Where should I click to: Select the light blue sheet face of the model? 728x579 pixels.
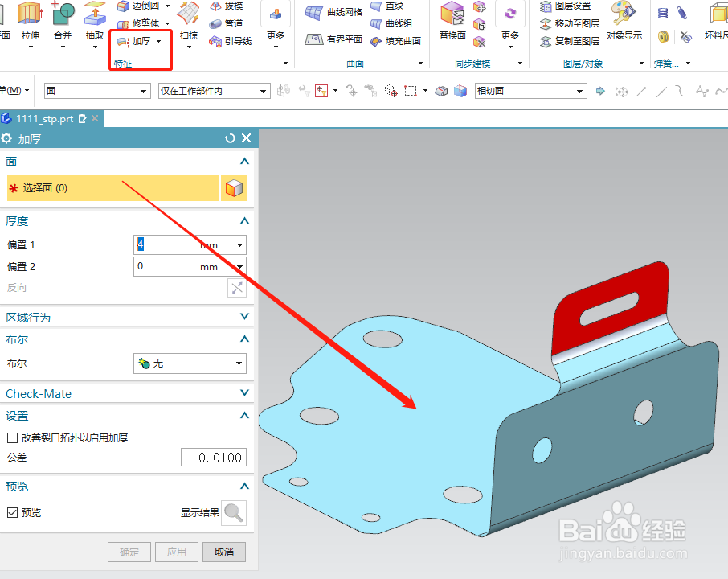tap(408, 432)
